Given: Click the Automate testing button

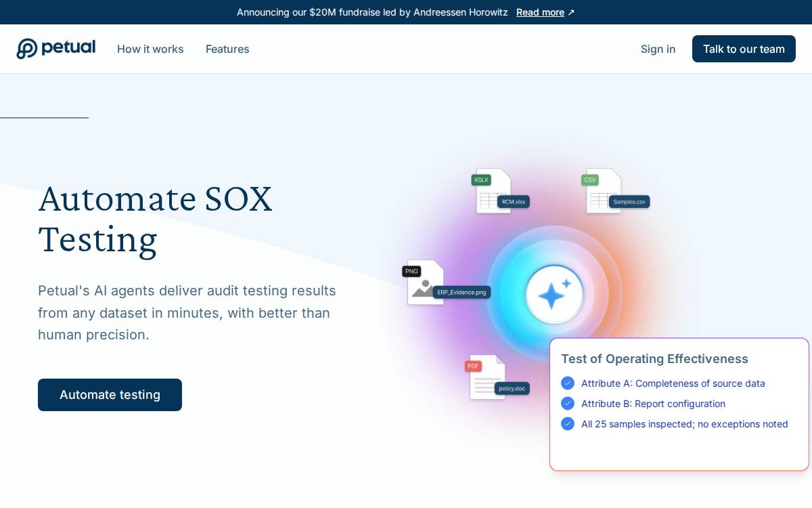Looking at the screenshot, I should coord(110,395).
